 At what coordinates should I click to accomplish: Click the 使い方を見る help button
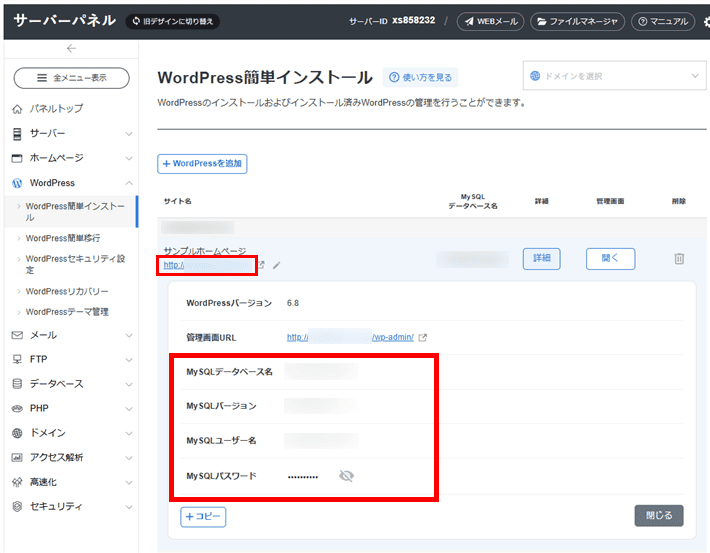(420, 77)
